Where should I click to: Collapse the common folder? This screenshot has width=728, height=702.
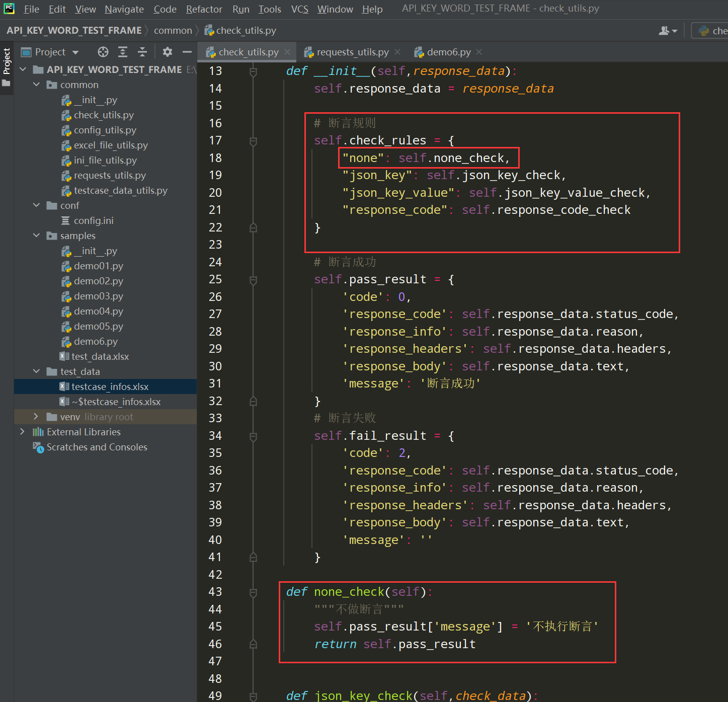pyautogui.click(x=36, y=85)
